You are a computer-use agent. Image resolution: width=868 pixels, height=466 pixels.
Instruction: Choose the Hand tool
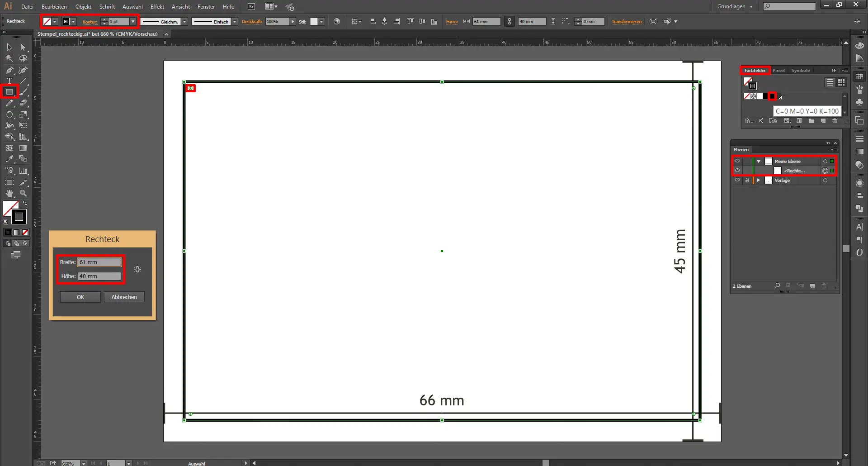(x=9, y=193)
